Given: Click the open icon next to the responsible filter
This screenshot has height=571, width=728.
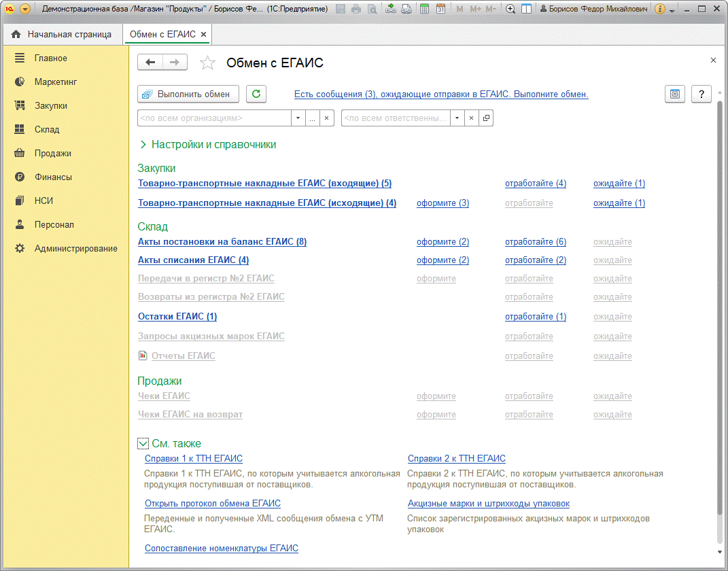Looking at the screenshot, I should (x=486, y=118).
